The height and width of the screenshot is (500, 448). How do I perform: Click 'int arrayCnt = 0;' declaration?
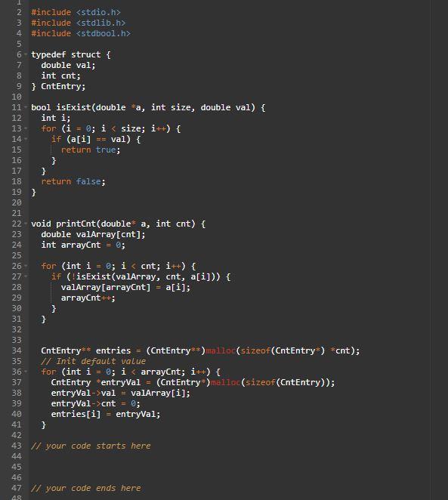pyautogui.click(x=83, y=245)
